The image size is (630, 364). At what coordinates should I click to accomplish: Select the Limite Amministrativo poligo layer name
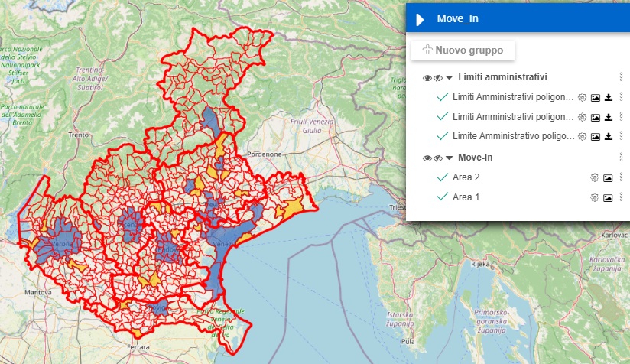(x=514, y=136)
